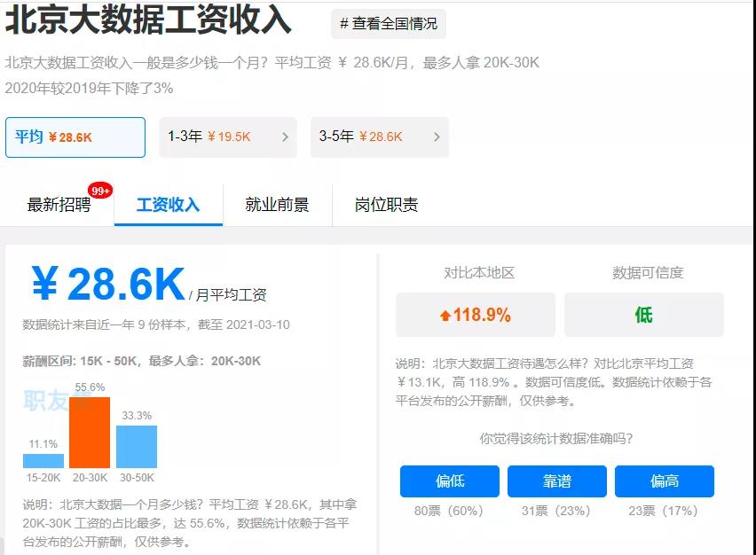
Task: Click the blue 30-50K chart bar
Action: [x=137, y=447]
